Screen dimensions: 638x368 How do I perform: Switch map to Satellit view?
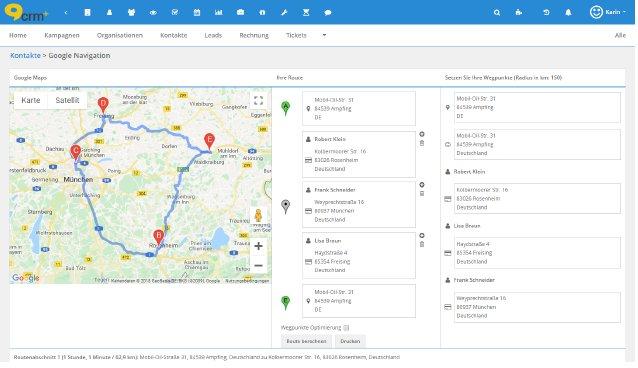tap(67, 100)
